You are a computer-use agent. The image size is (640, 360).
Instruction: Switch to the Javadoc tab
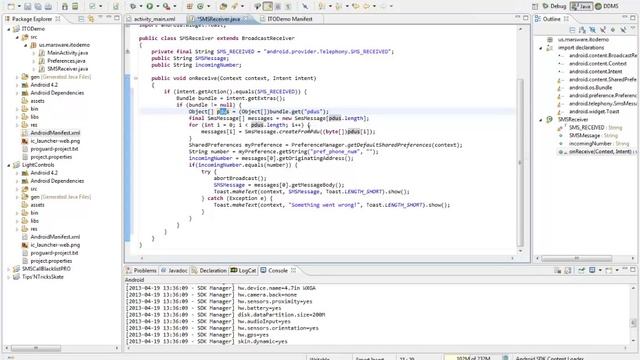174,271
